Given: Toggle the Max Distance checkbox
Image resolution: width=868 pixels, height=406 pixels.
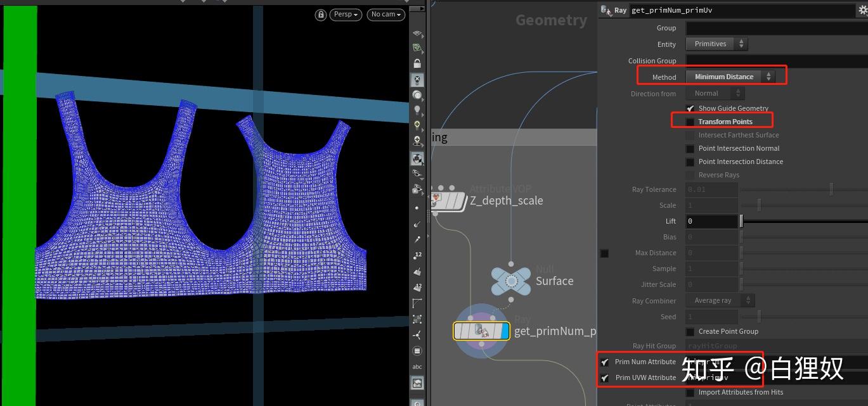Looking at the screenshot, I should click(605, 253).
